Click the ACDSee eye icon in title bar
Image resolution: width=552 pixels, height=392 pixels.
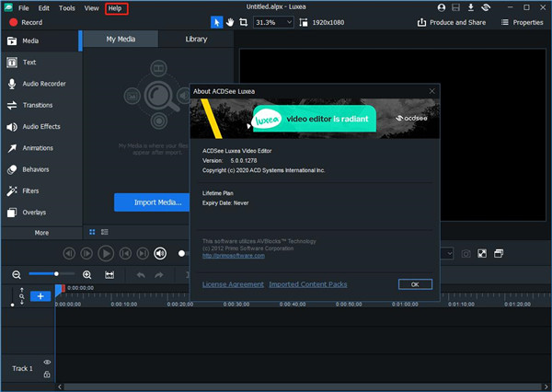click(x=486, y=7)
